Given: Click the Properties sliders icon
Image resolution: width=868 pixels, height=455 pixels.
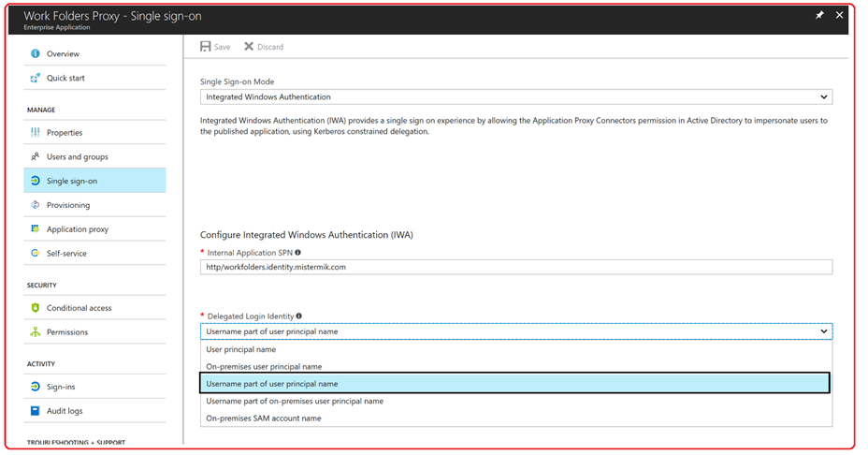Looking at the screenshot, I should (x=36, y=132).
